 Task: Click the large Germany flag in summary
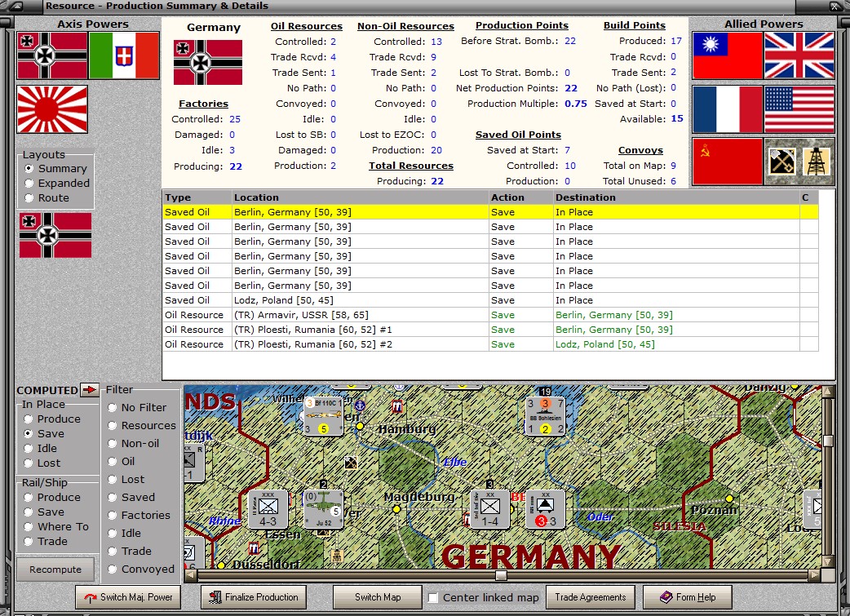tap(208, 62)
